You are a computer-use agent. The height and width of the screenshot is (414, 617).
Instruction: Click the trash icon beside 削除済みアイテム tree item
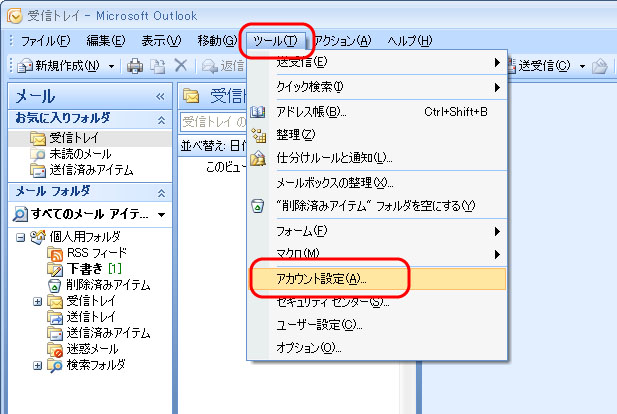click(55, 286)
